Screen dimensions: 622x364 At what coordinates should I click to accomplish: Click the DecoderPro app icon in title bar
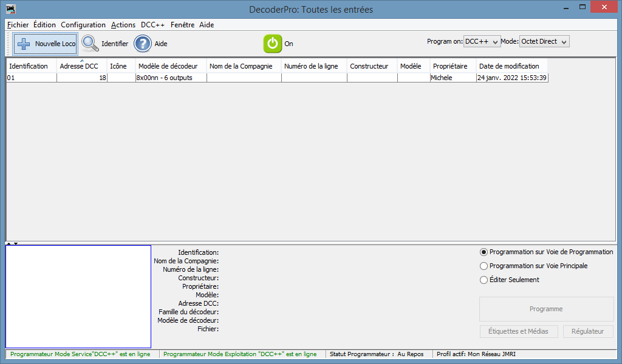click(11, 8)
